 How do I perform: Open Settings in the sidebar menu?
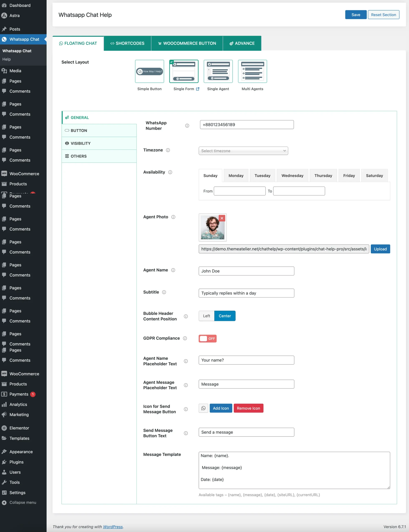point(17,493)
